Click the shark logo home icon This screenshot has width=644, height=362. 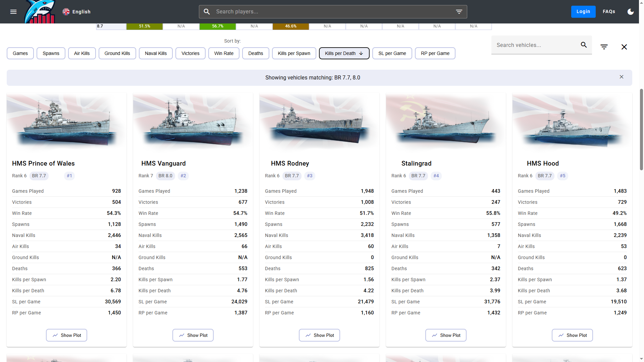[x=40, y=12]
